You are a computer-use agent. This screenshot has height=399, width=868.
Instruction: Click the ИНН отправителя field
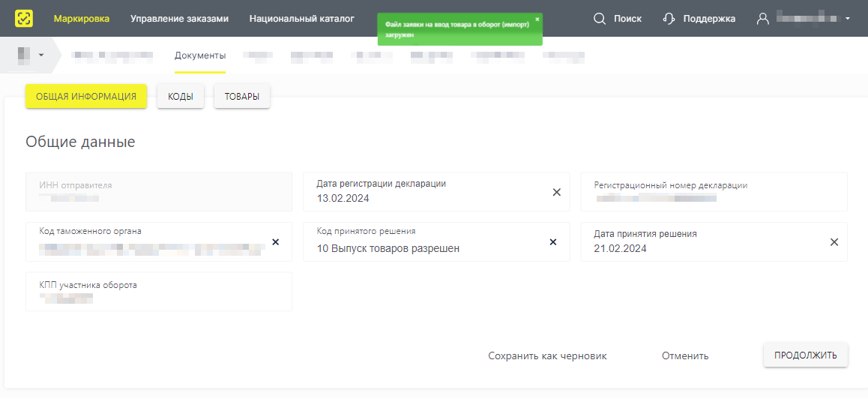159,192
